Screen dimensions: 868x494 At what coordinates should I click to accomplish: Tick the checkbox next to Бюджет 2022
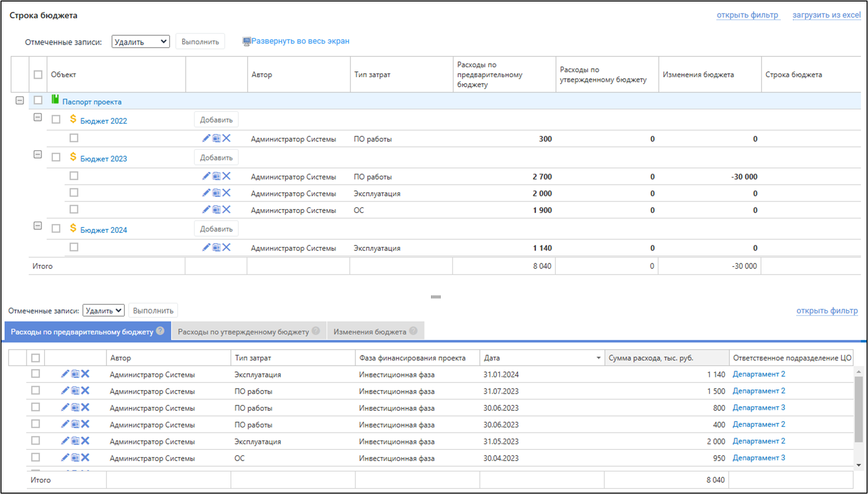[x=56, y=119]
